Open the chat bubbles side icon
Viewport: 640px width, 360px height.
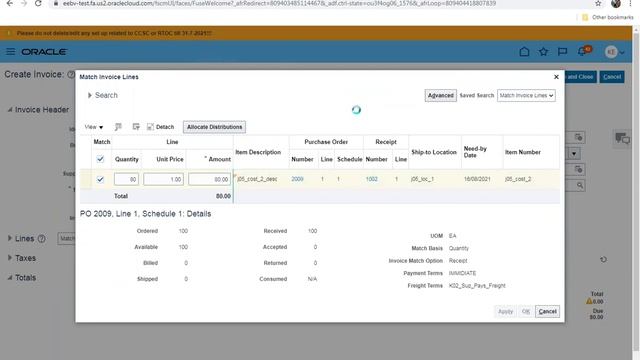tap(622, 139)
